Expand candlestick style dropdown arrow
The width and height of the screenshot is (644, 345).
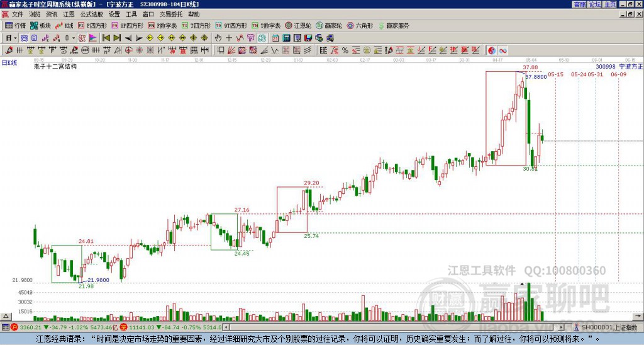[74, 38]
